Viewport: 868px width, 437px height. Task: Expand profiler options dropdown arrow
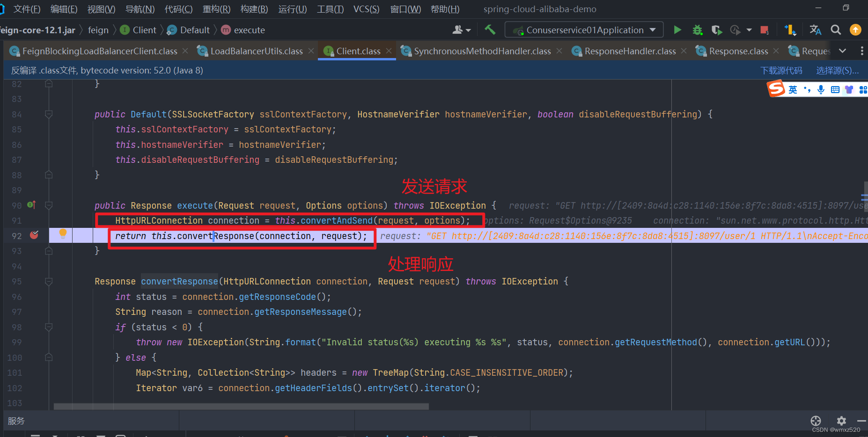point(749,30)
